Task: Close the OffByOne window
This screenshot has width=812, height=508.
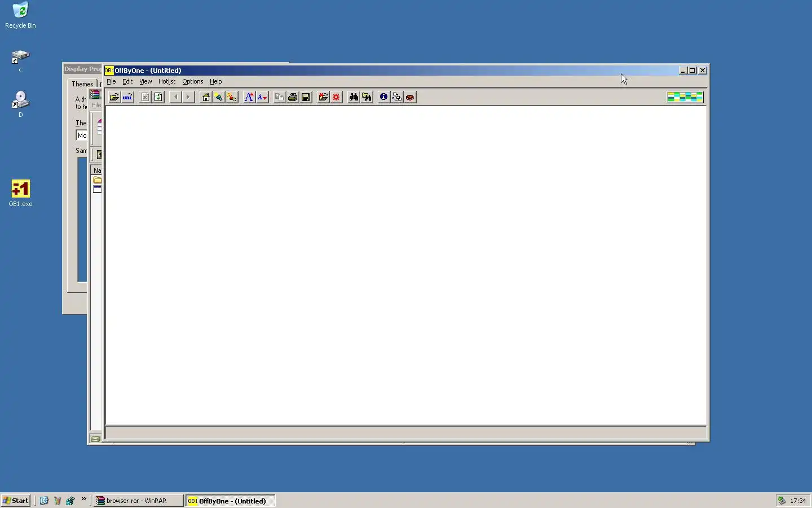Action: (x=703, y=71)
